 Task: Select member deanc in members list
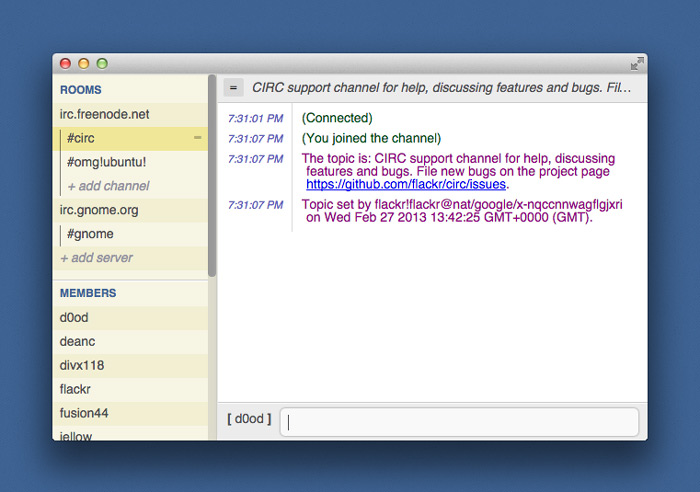point(77,341)
